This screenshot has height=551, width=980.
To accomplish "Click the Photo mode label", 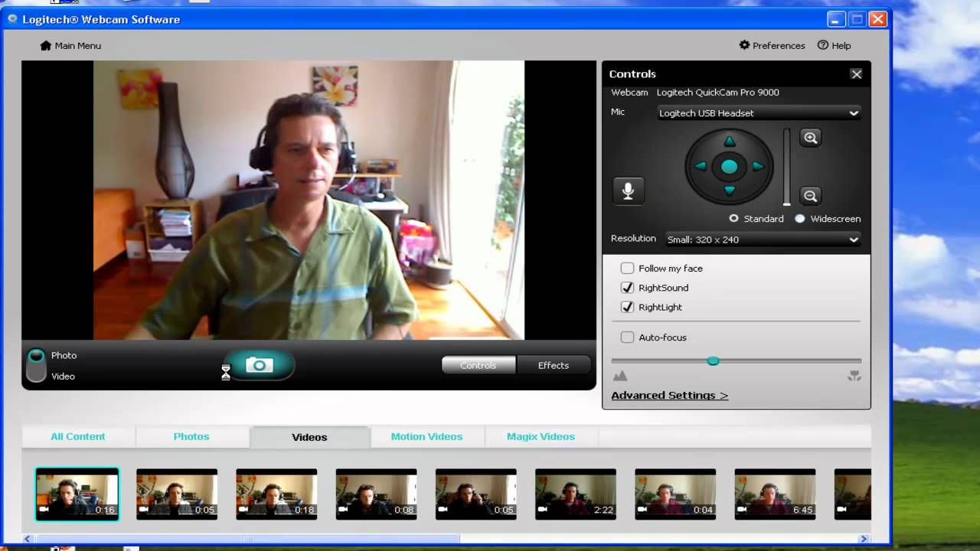I will point(64,355).
